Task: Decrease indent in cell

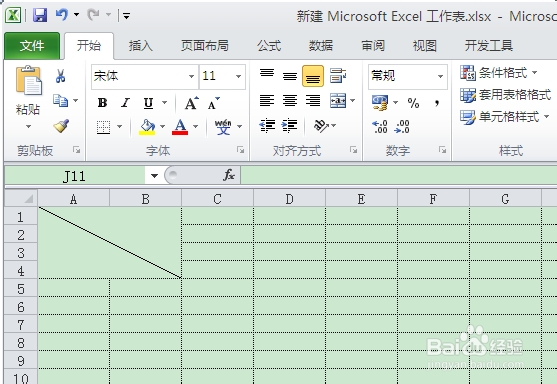Action: [x=267, y=125]
